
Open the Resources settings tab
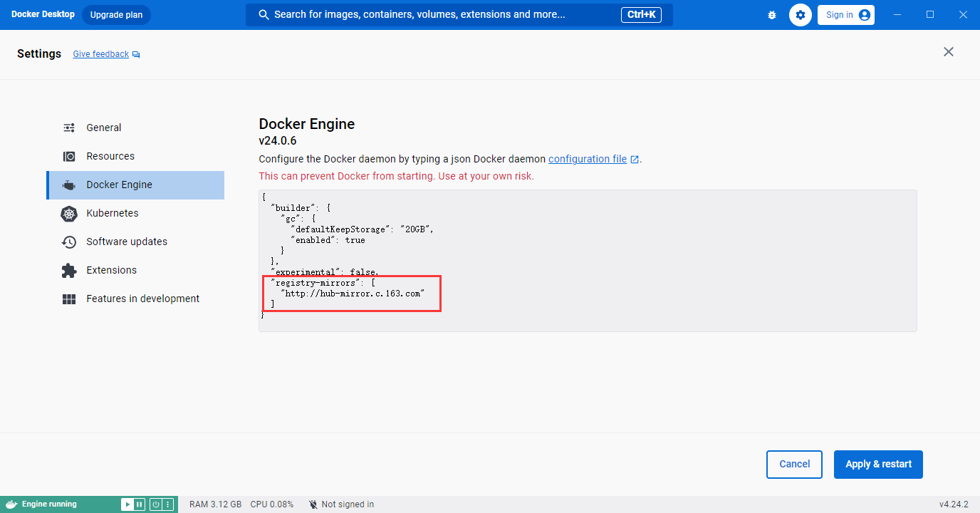pos(135,156)
